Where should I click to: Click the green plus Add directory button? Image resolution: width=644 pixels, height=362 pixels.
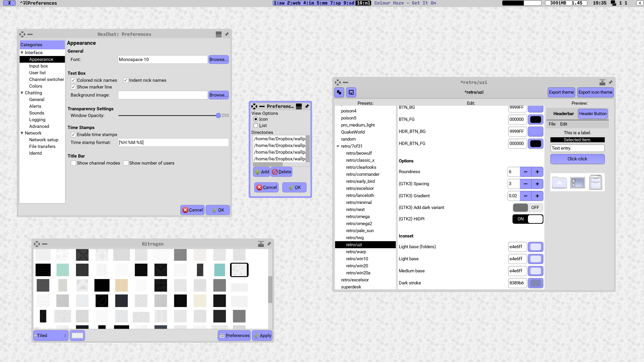pyautogui.click(x=262, y=172)
